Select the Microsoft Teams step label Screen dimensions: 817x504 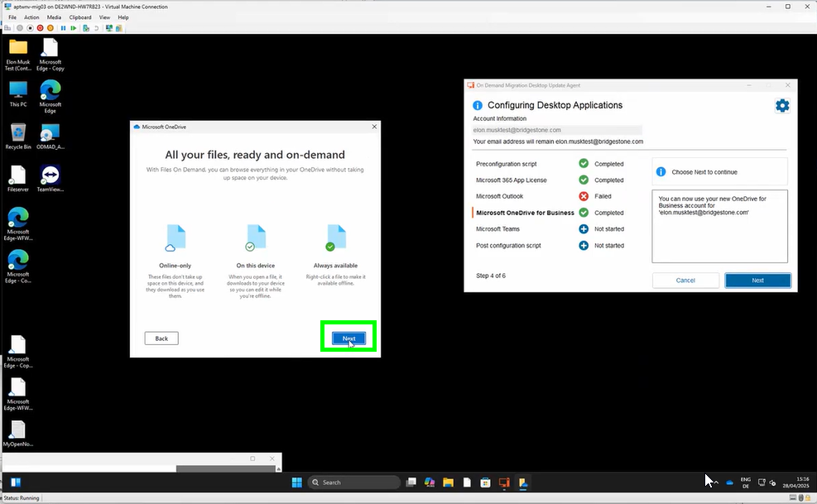[x=497, y=228]
